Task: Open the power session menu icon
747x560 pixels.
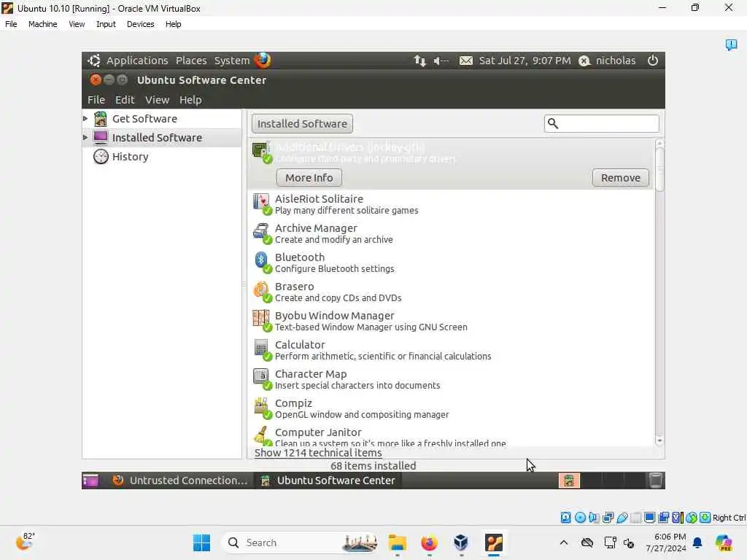Action: (x=653, y=61)
